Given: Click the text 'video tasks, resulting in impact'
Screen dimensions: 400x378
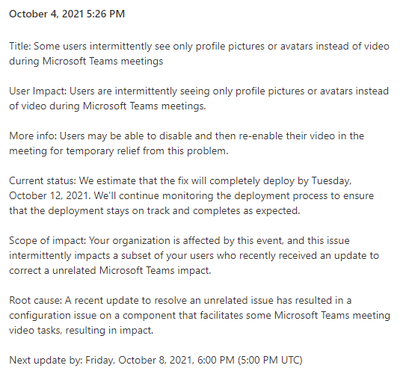Looking at the screenshot, I should click(81, 330).
